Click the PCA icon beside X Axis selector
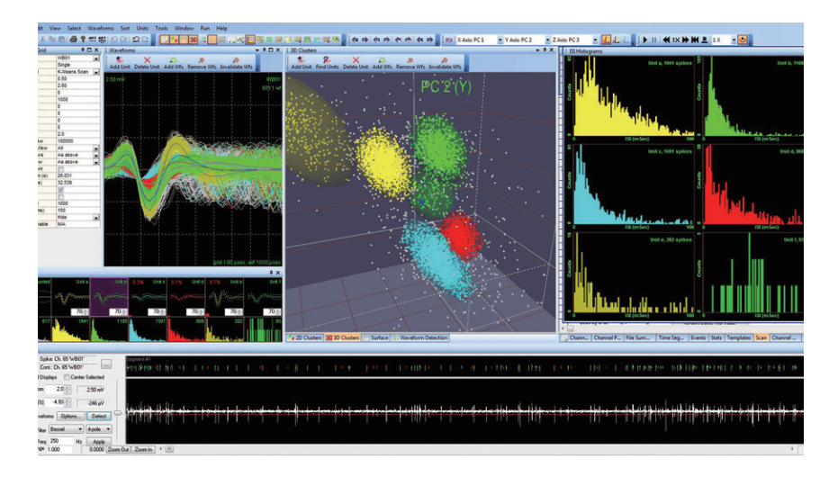 [449, 40]
